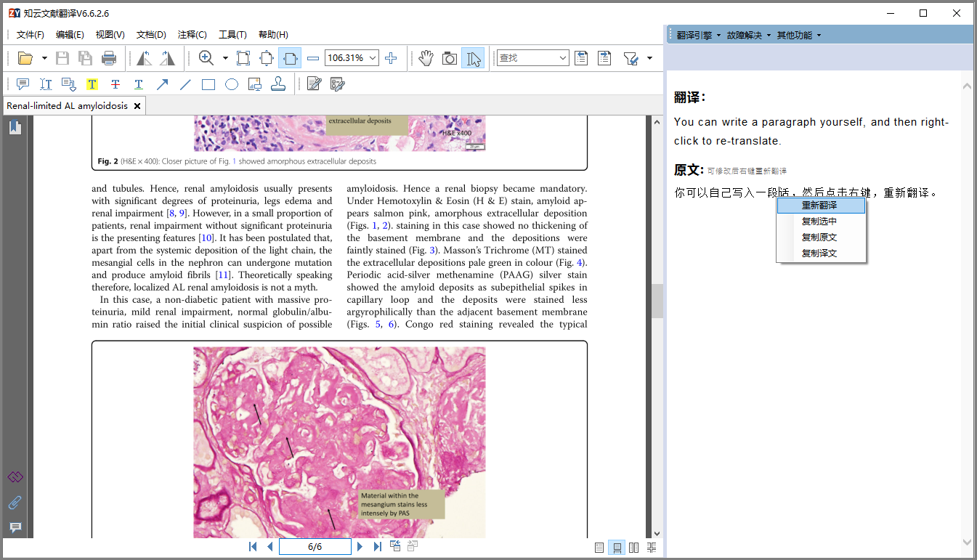The width and height of the screenshot is (977, 560).
Task: Close the Renal-limited AL amyloidosis tab
Action: (x=137, y=106)
